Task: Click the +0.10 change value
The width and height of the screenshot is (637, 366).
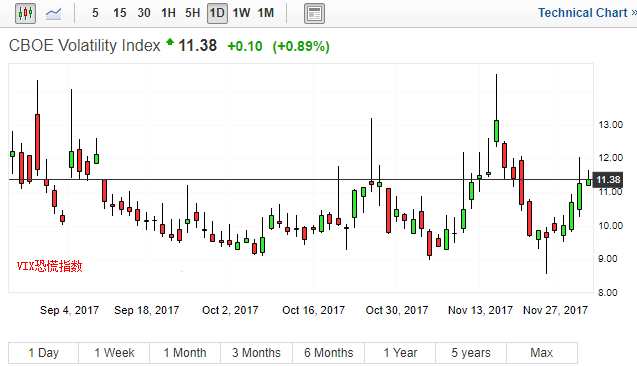Action: point(245,46)
